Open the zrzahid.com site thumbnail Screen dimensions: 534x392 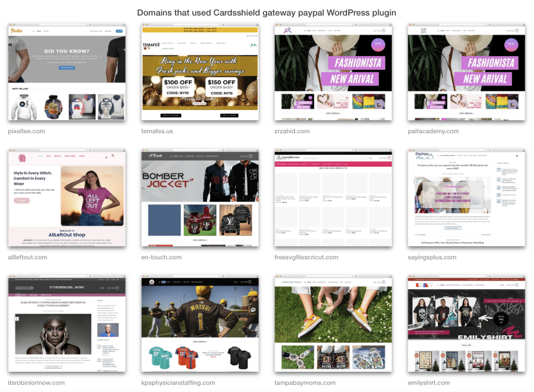pyautogui.click(x=333, y=72)
